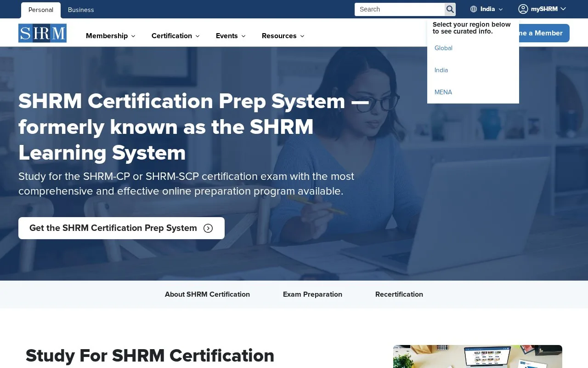
Task: Open the Resources navigation item
Action: pyautogui.click(x=279, y=36)
